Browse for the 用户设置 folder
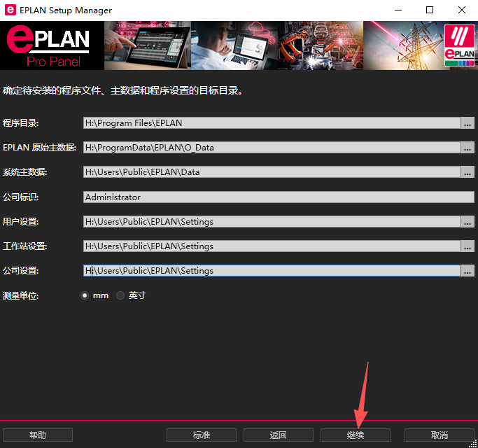Image resolution: width=478 pixels, height=448 pixels. point(467,221)
